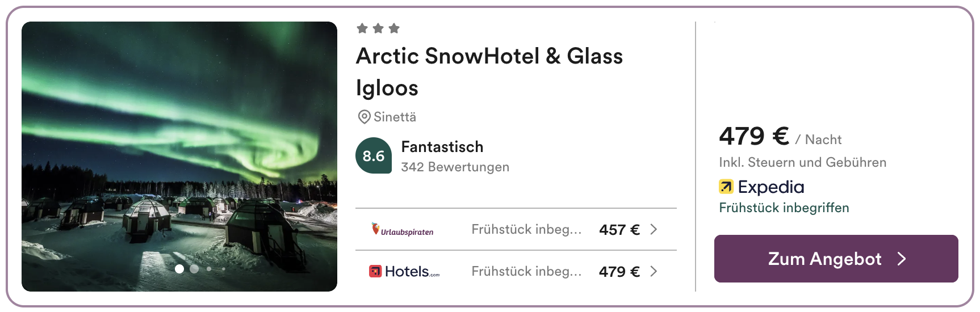
Task: Open the Urlaubspiraten offer chevron arrow
Action: click(x=654, y=229)
